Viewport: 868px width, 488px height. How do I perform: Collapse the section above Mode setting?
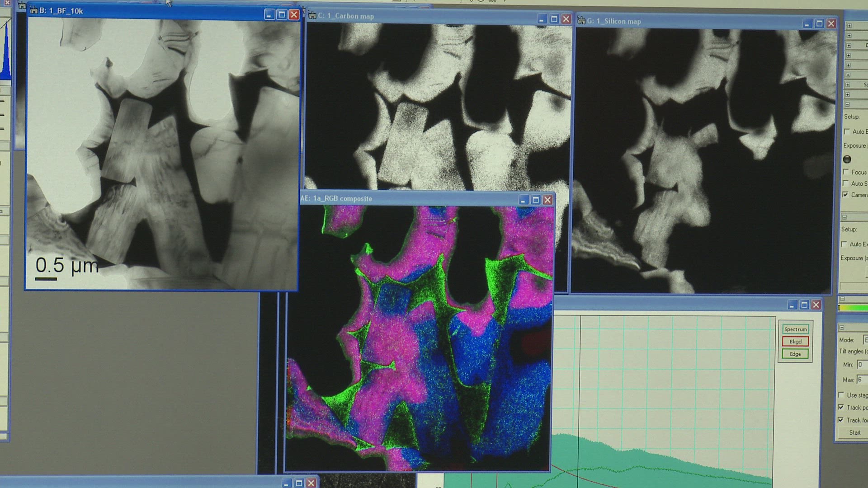[842, 327]
